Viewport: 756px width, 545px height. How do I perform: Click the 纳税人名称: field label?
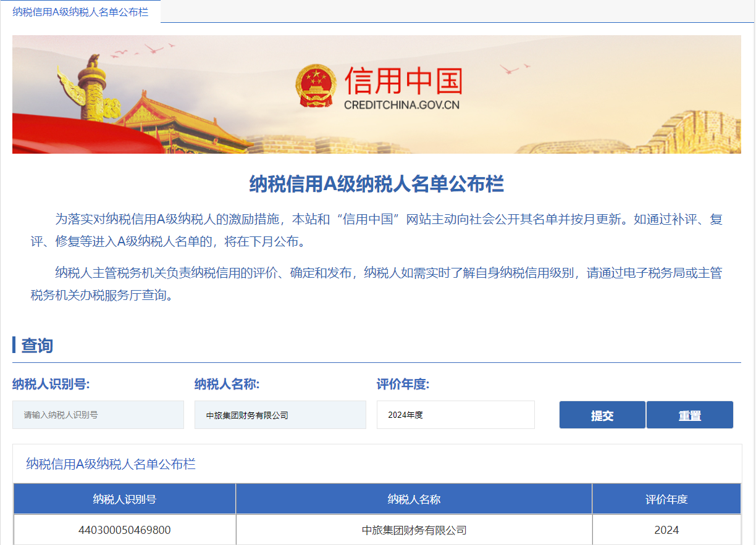click(x=227, y=385)
